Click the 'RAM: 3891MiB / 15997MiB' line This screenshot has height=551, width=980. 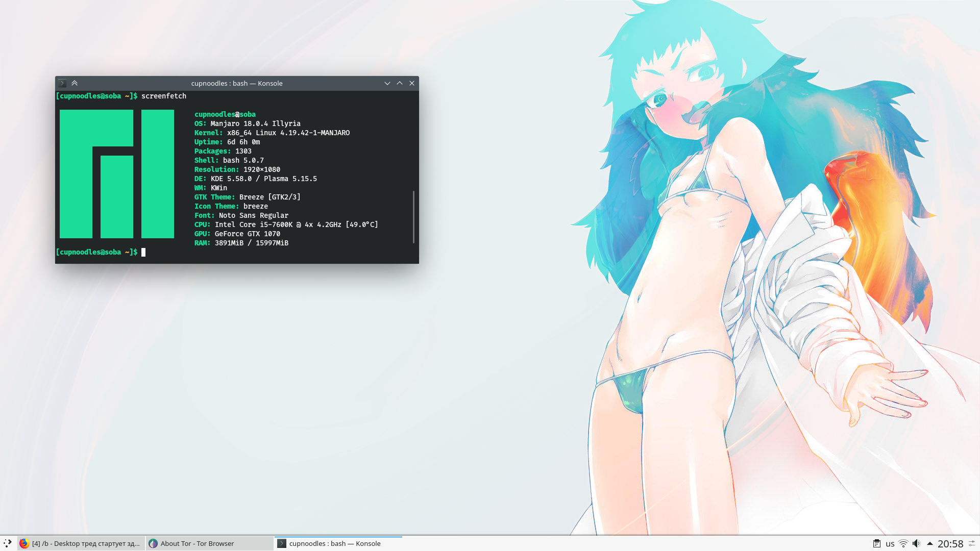tap(241, 243)
